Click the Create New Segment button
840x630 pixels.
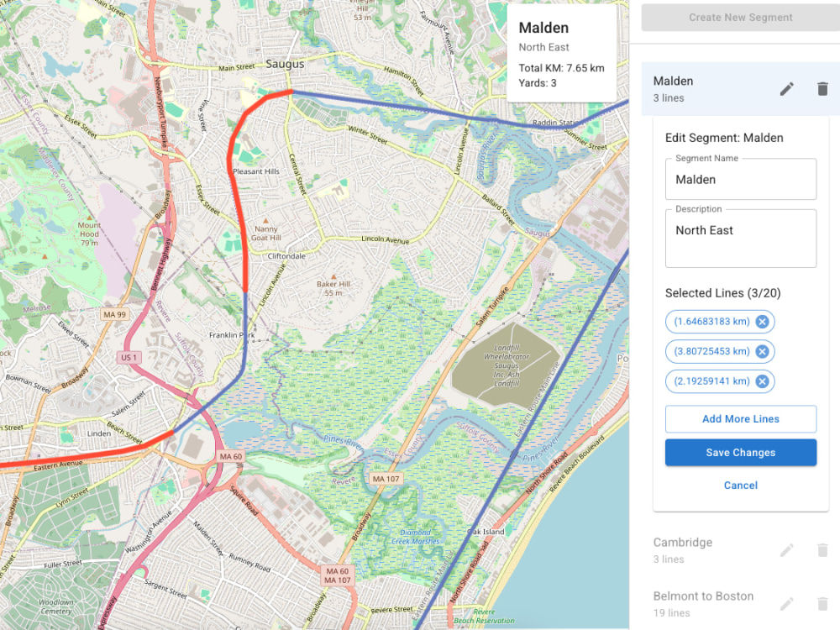point(740,17)
